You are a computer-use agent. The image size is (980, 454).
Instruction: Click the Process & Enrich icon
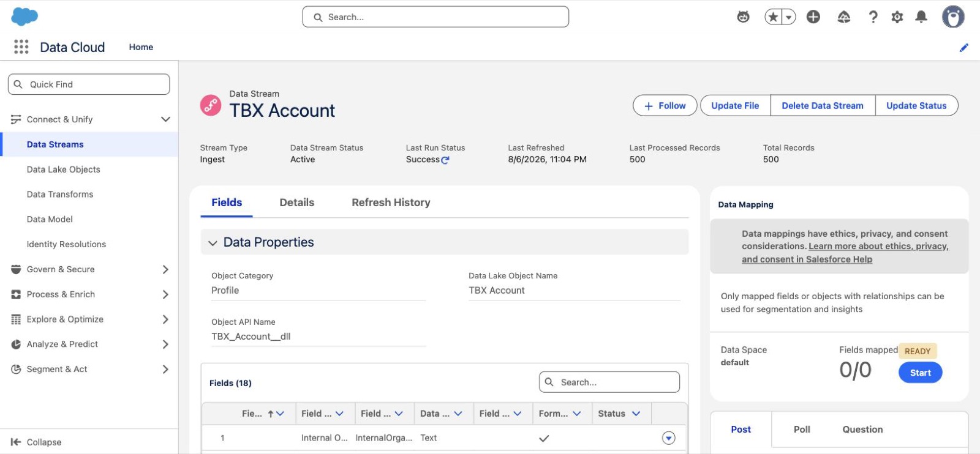tap(16, 294)
